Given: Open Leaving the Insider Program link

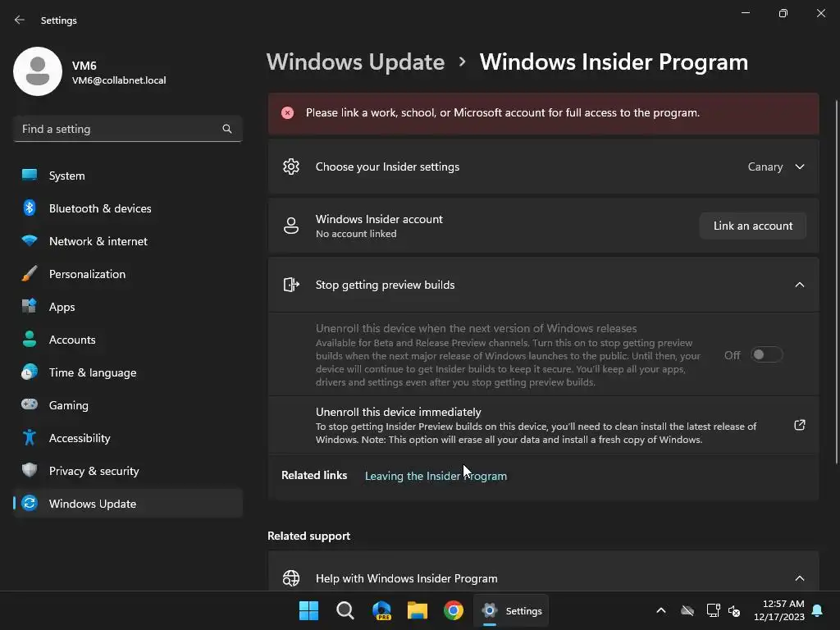Looking at the screenshot, I should [x=436, y=476].
